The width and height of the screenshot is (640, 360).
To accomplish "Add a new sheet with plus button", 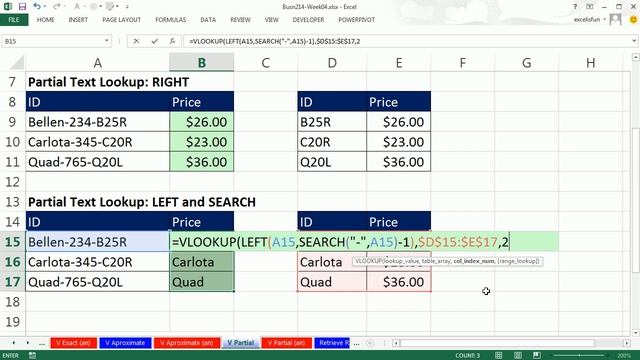I will tap(370, 343).
